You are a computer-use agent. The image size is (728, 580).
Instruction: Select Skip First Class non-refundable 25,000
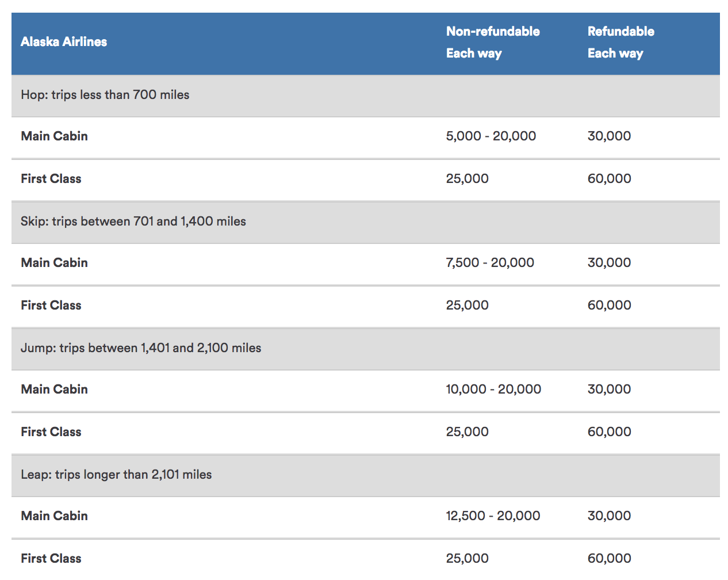468,306
